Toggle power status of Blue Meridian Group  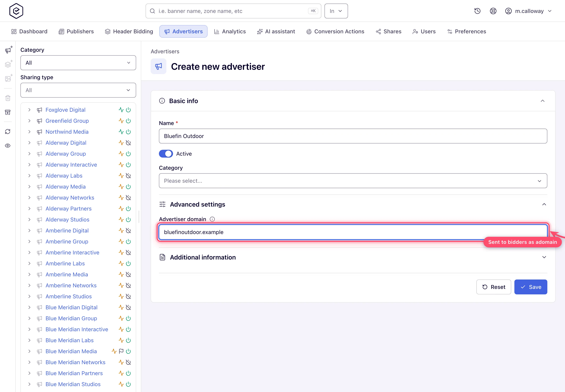coord(128,318)
